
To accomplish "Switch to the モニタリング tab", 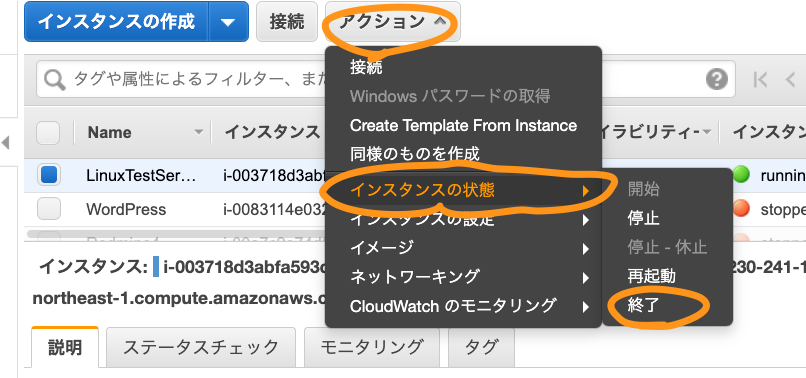I will pos(372,347).
